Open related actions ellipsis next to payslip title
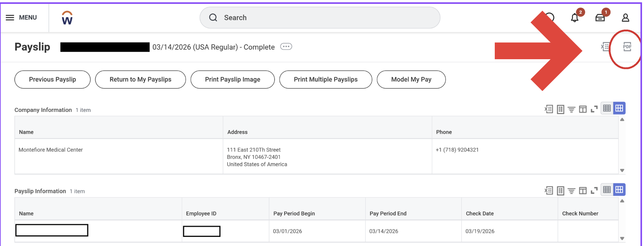644x246 pixels. click(286, 47)
